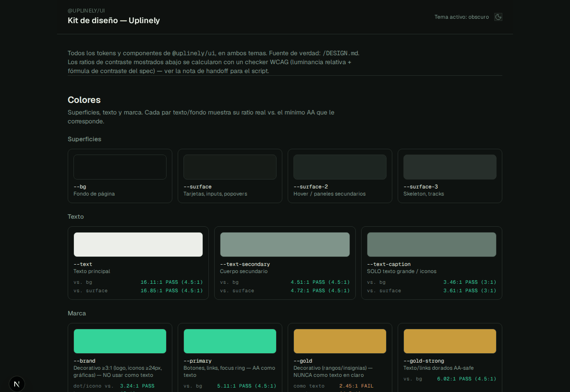Click the "4.72:1 PASS (4.5:1)" contrast value
The height and width of the screenshot is (392, 570).
click(x=320, y=290)
